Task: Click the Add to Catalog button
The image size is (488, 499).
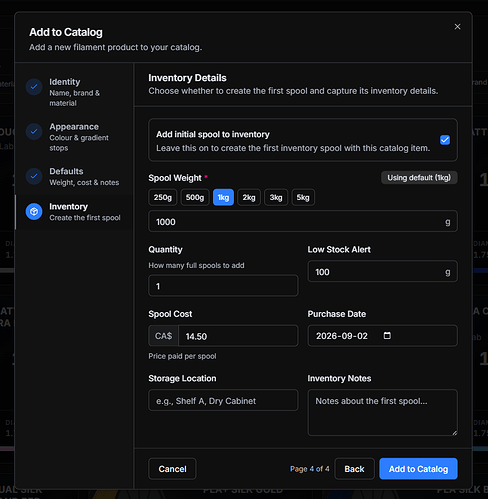Action: (x=418, y=469)
